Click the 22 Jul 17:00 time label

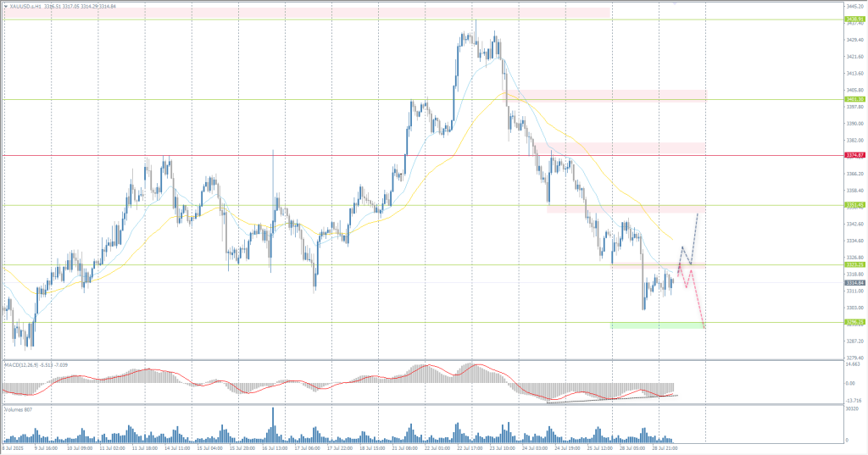(467, 449)
